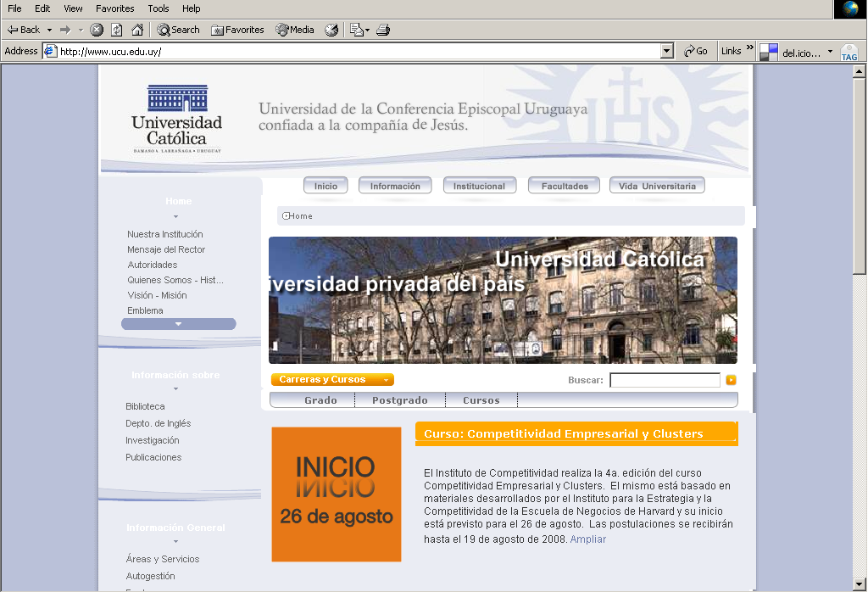Viewport: 868px width, 592px height.
Task: Open the Emblema sidebar link
Action: coord(145,310)
